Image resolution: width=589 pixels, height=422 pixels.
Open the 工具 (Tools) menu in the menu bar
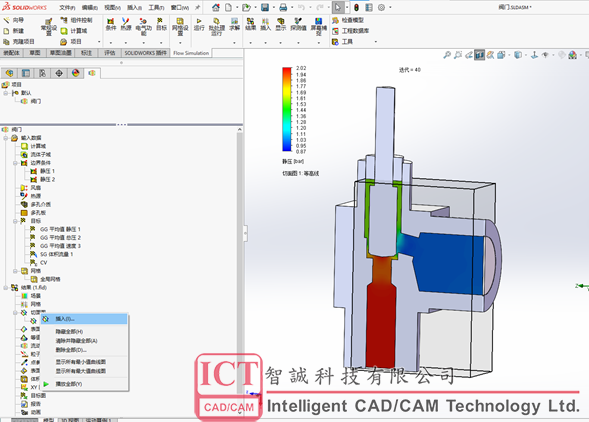[x=156, y=8]
